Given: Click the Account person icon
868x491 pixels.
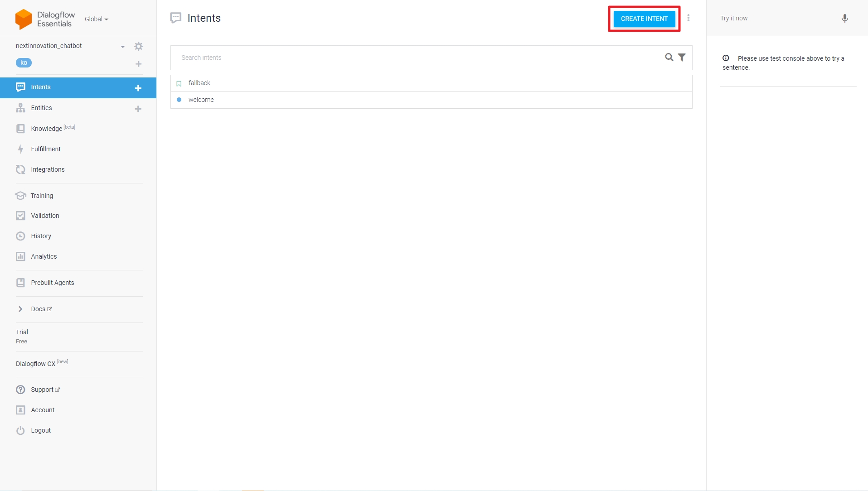Looking at the screenshot, I should (20, 410).
